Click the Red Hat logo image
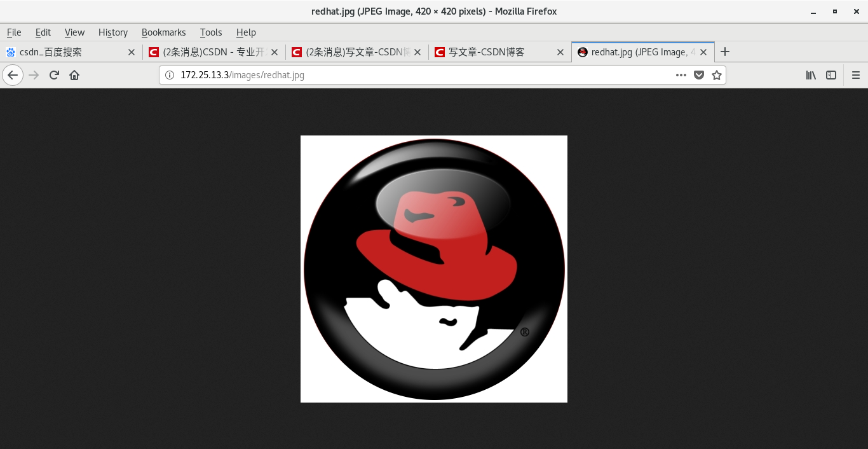Screen dimensions: 868x449 coord(434,269)
